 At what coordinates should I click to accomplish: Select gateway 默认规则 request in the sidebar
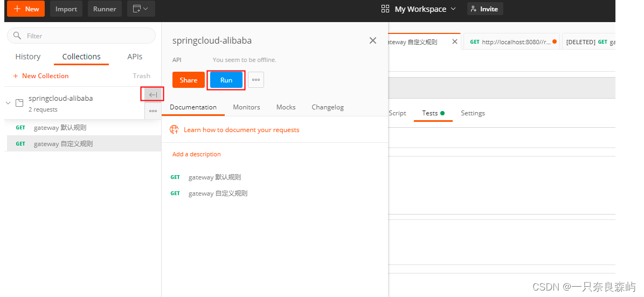click(60, 128)
